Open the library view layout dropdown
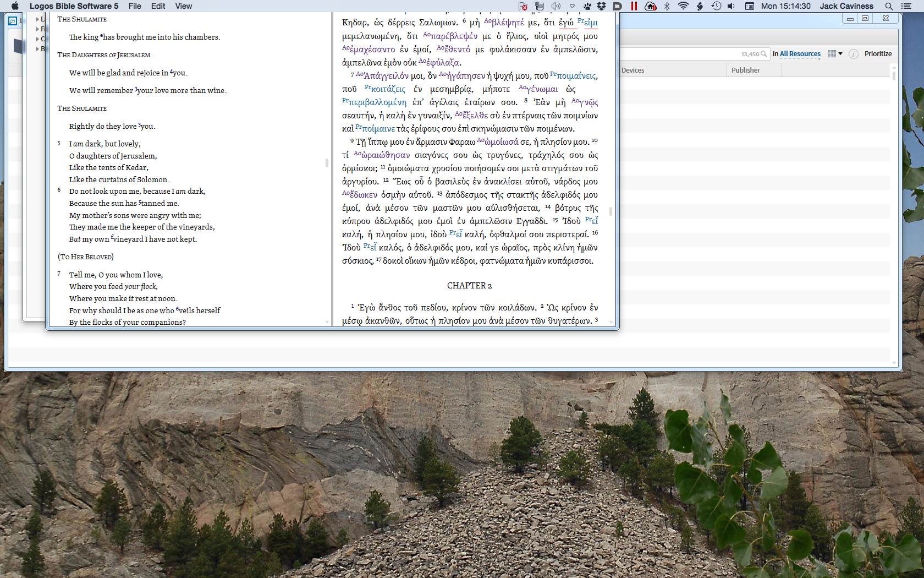The width and height of the screenshot is (924, 578). pos(835,54)
